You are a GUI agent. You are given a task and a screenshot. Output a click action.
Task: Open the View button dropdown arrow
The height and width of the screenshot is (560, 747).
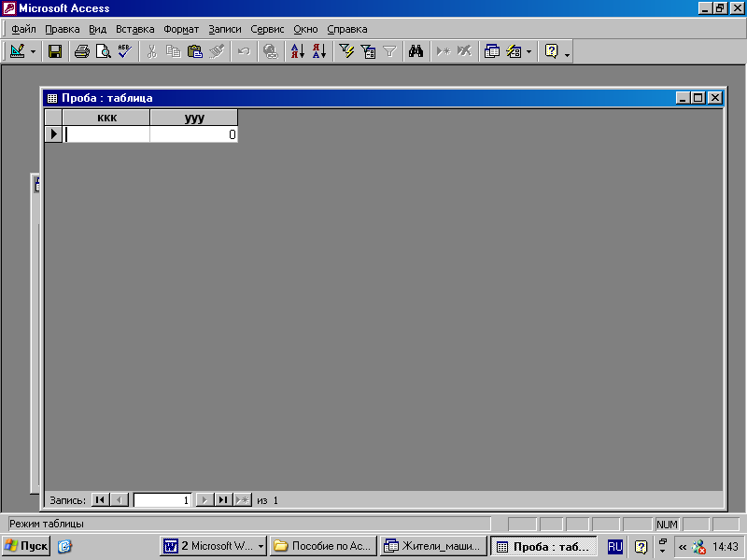(33, 51)
